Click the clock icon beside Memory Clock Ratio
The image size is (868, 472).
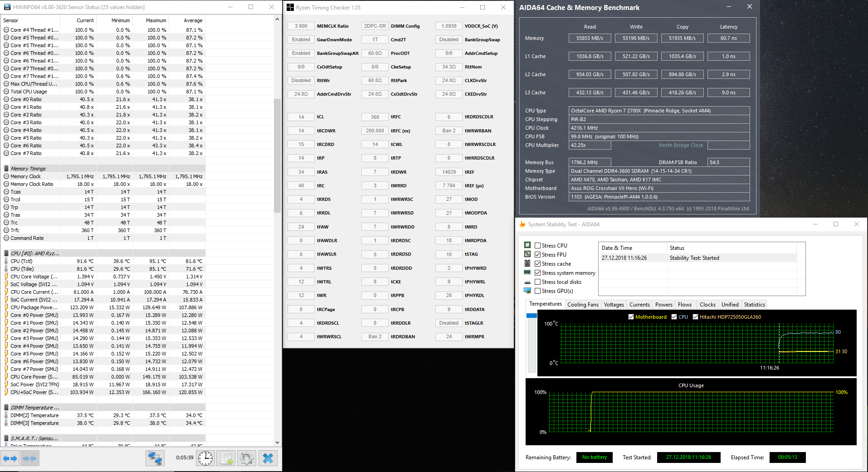(6, 184)
